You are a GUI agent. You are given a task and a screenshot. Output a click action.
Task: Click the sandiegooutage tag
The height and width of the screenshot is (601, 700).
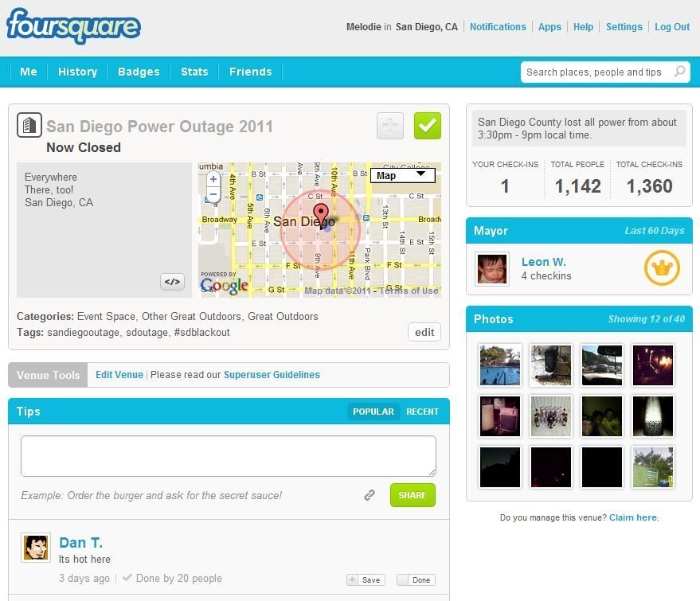[x=83, y=333]
